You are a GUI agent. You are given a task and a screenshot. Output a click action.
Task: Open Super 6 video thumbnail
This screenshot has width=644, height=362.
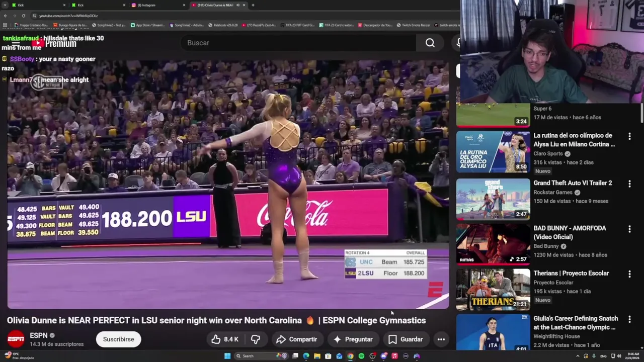(x=493, y=116)
